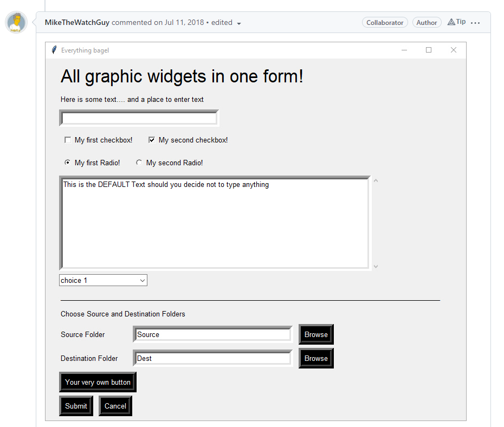Click the Source folder input field

(x=213, y=334)
